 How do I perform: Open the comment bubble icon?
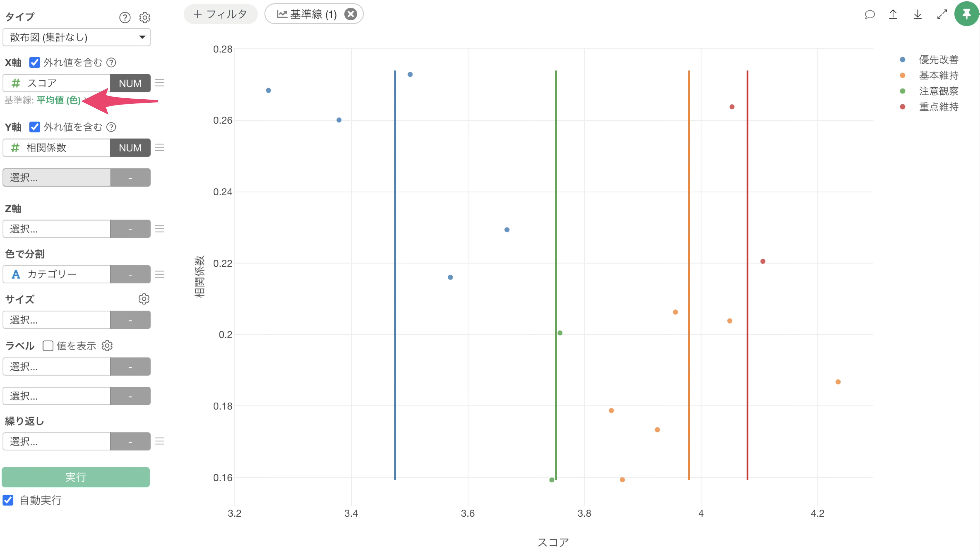pos(869,14)
